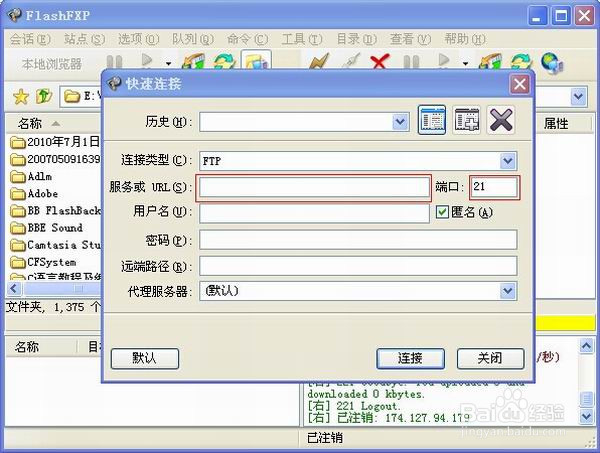Open the 站点(S) menu
Image resolution: width=600 pixels, height=453 pixels.
tap(84, 39)
